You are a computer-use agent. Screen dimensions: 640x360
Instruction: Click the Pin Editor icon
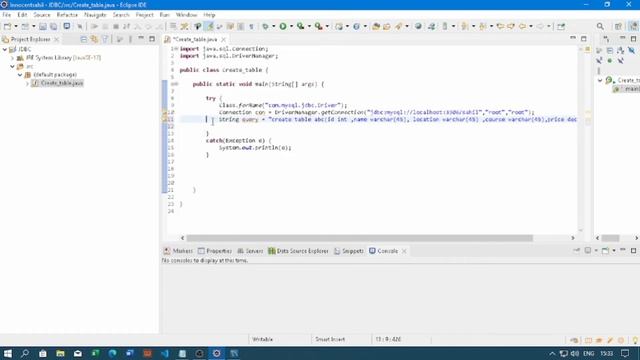(561, 26)
